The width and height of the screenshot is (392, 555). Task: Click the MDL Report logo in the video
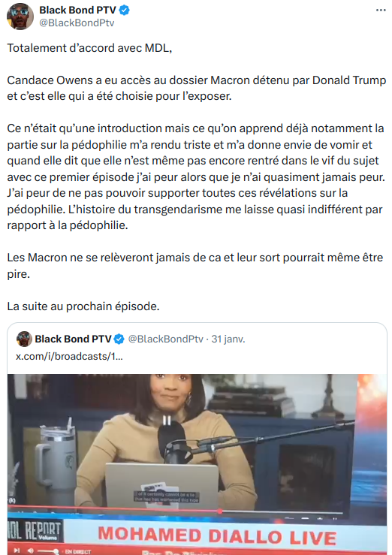tap(35, 531)
